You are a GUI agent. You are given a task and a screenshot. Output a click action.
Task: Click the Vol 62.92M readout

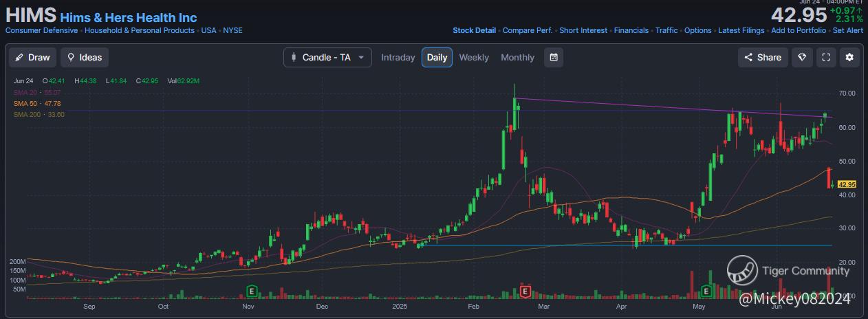[183, 81]
